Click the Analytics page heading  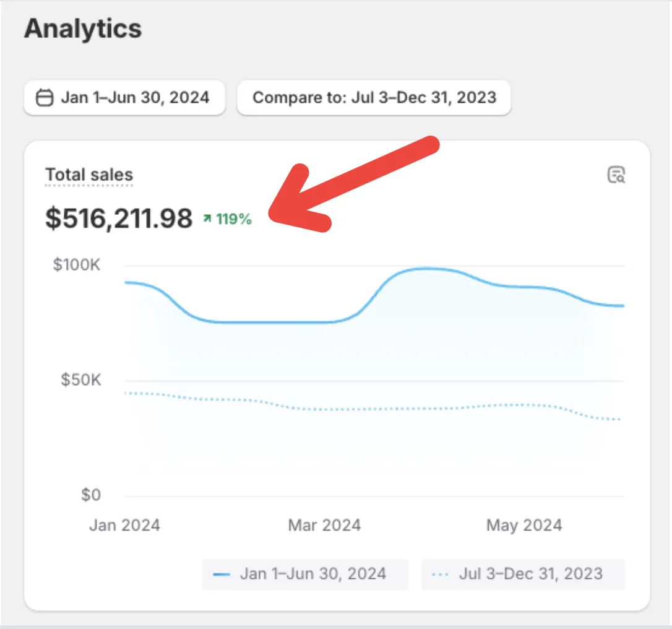[83, 28]
